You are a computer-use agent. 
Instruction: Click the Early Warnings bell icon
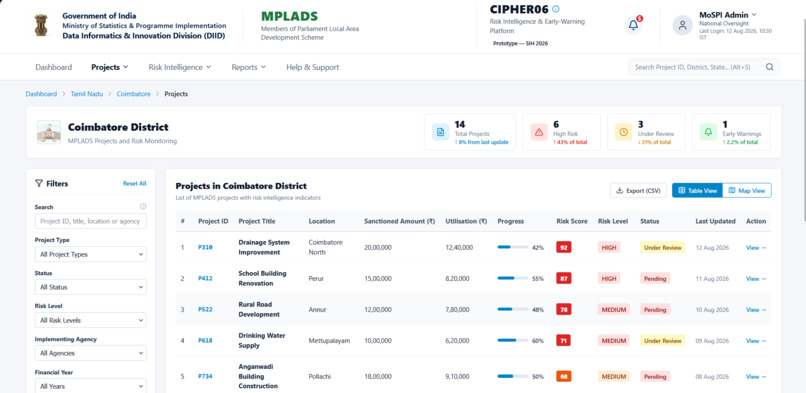click(x=708, y=132)
